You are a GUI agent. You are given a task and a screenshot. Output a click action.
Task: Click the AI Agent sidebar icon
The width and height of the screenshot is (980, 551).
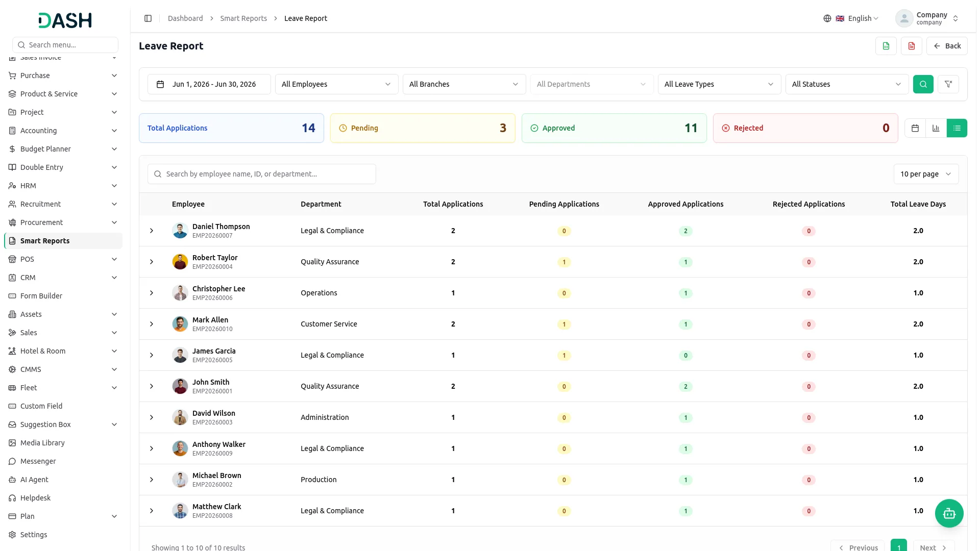[x=12, y=480]
